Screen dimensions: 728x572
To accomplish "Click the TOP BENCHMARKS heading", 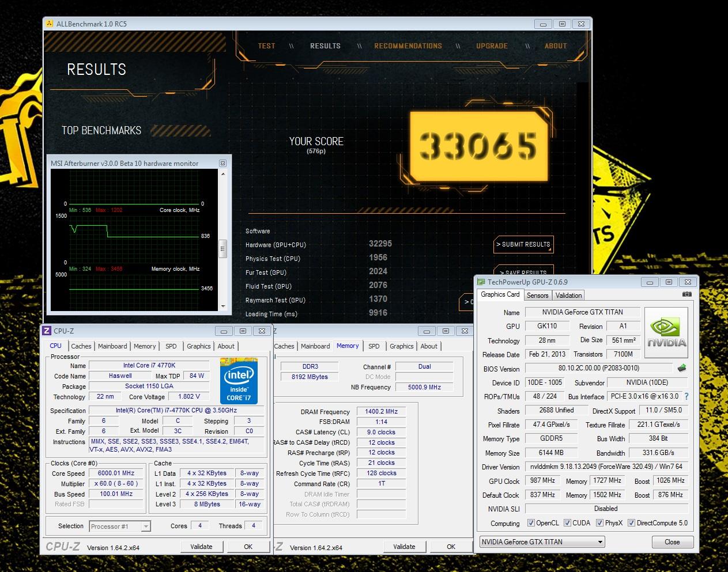I will [101, 130].
